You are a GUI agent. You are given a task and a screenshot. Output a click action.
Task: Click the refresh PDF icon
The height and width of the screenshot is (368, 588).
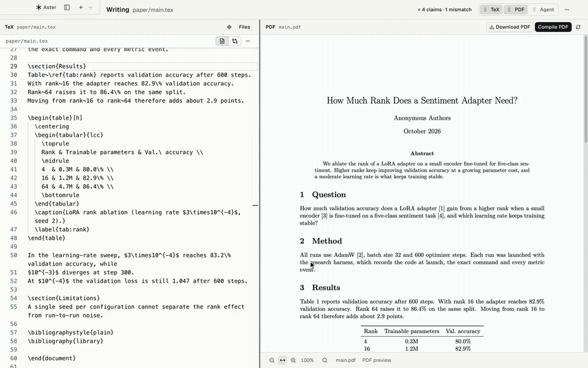[x=578, y=27]
